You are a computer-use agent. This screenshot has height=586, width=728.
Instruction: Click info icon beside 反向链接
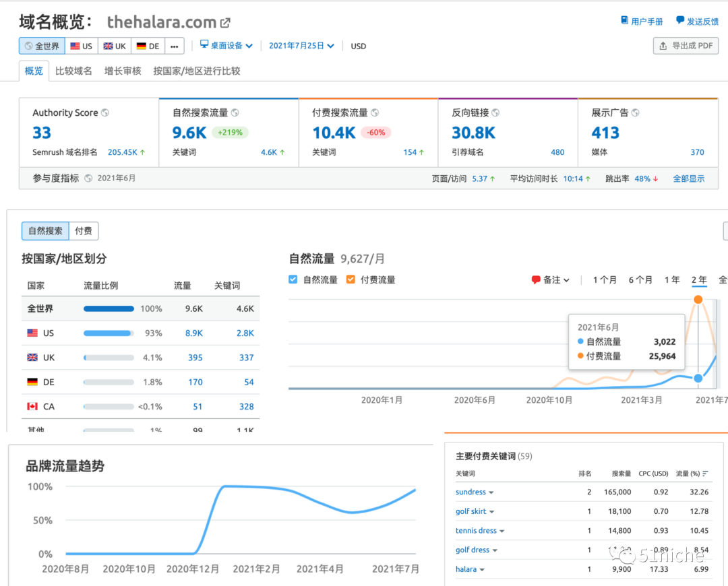click(495, 112)
